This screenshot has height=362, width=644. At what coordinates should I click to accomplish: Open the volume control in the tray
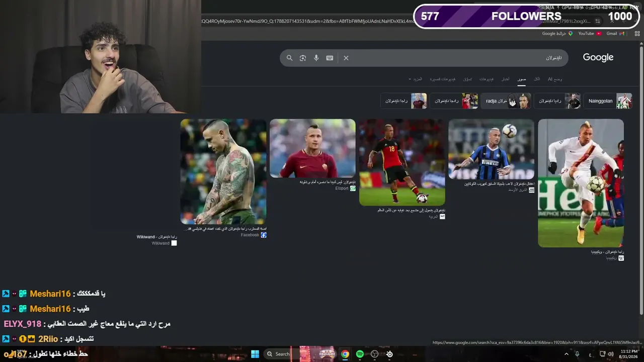(611, 354)
